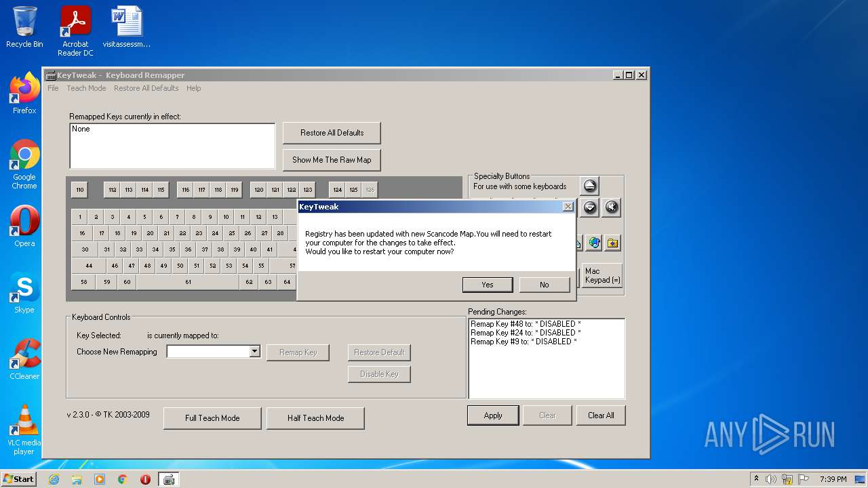Select pending change Remap Key #9
868x488 pixels.
[x=524, y=342]
